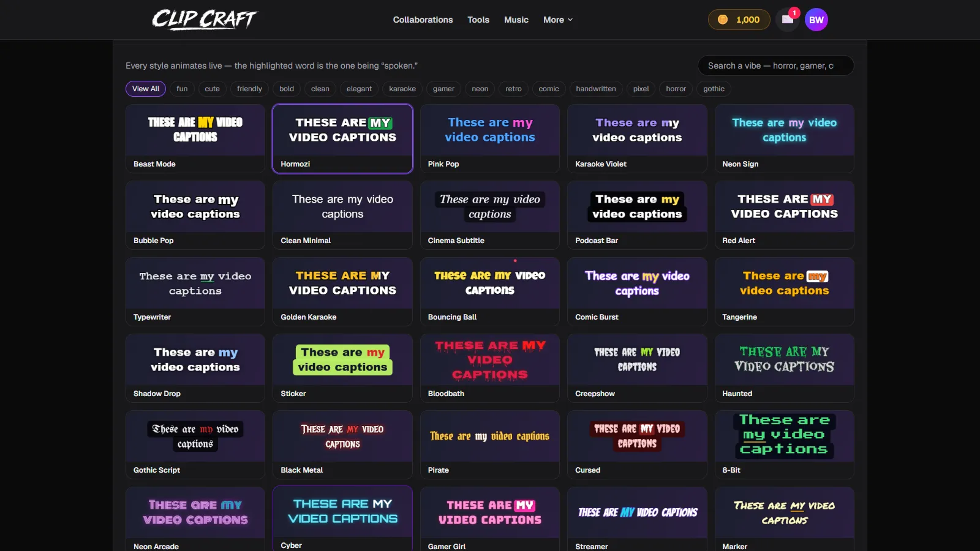Choose the Comic Burst caption style

(x=637, y=291)
